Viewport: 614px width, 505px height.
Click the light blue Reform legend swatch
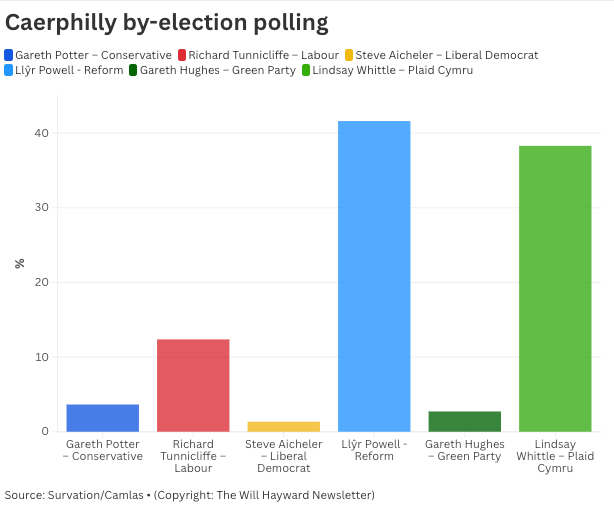click(x=9, y=70)
